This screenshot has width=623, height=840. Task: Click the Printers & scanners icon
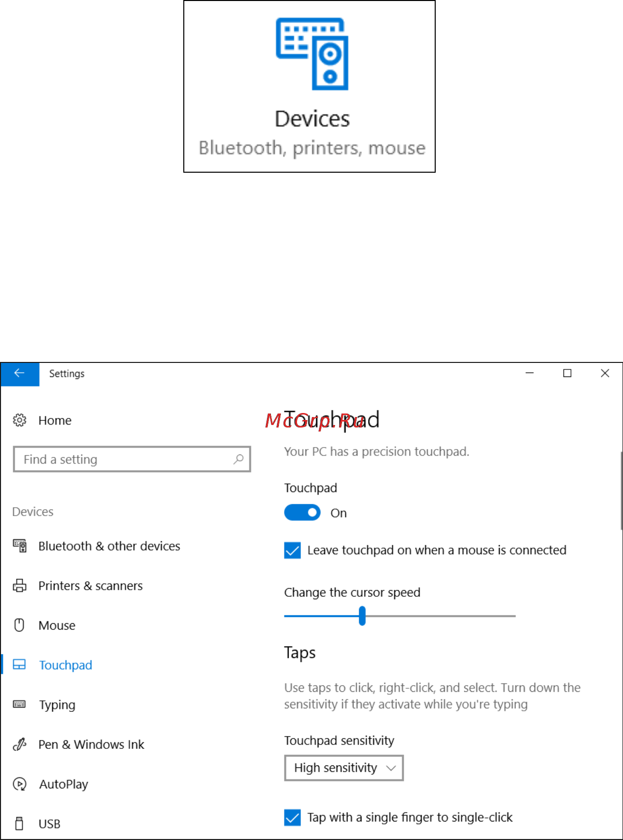pyautogui.click(x=20, y=585)
